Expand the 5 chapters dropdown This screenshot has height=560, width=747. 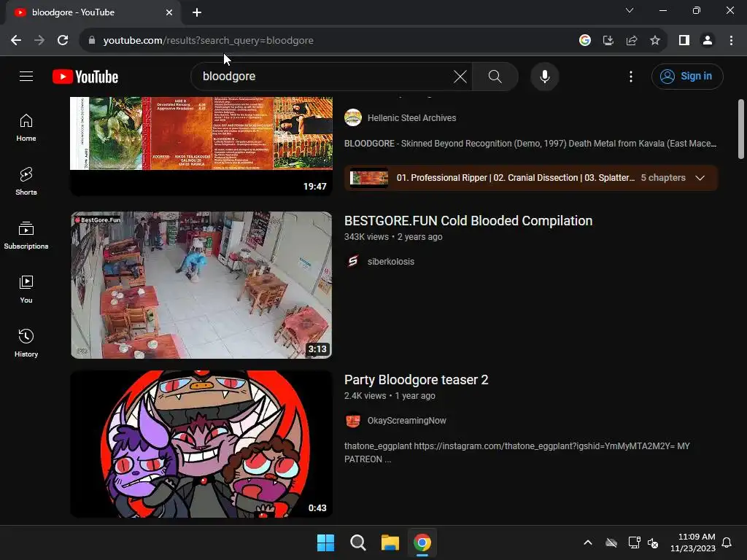click(x=700, y=178)
